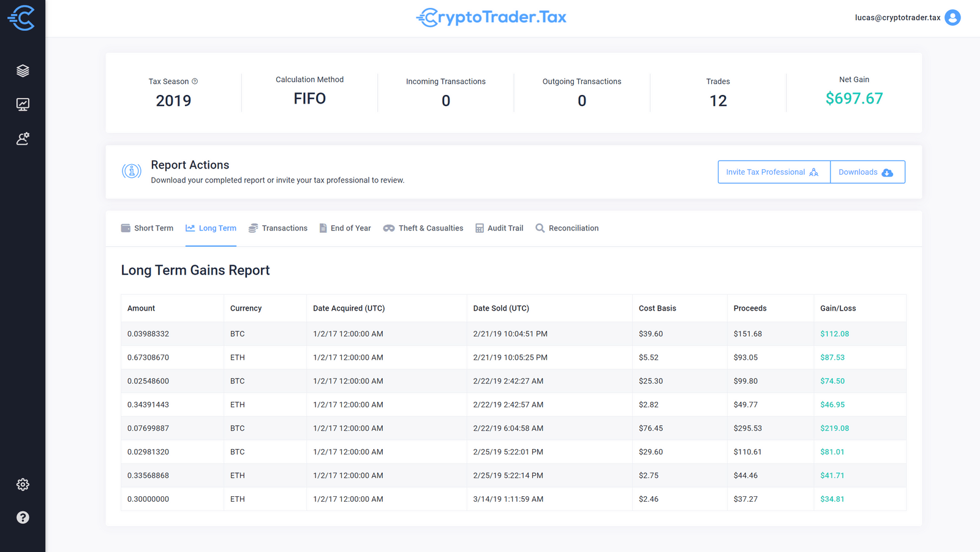Open the Transactions tab

point(278,228)
